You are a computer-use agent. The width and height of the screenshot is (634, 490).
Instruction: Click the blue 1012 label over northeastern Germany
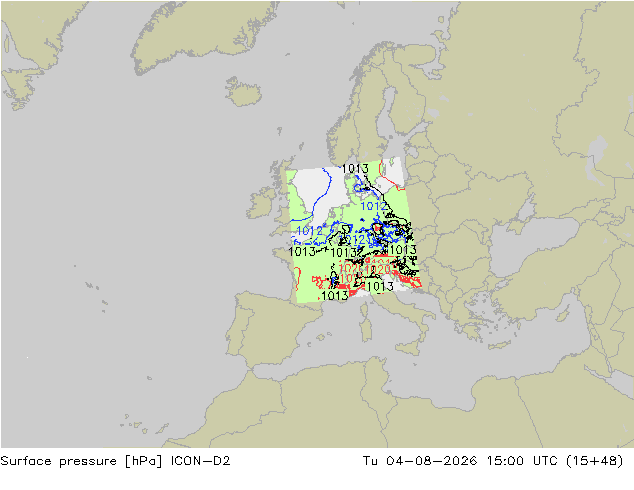[x=374, y=206]
